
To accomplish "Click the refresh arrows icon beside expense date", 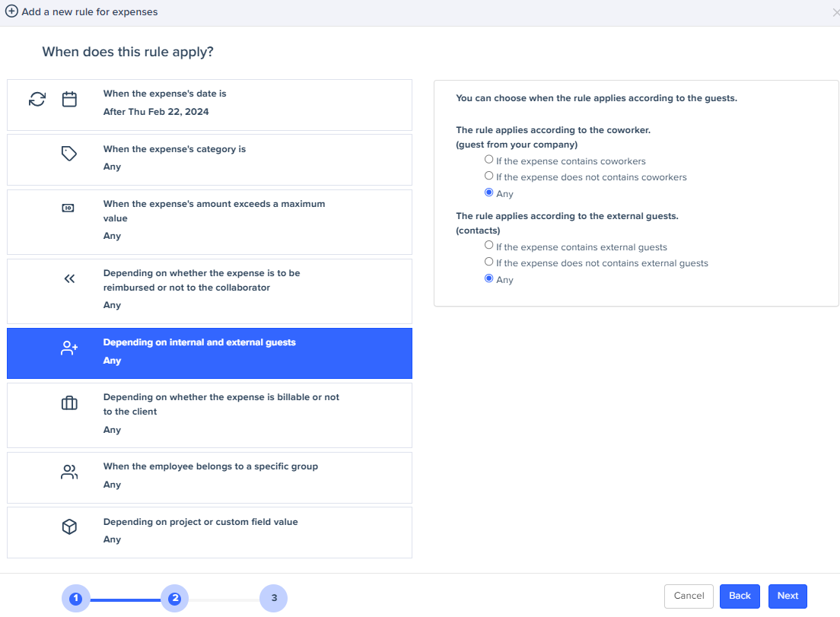I will coord(37,99).
